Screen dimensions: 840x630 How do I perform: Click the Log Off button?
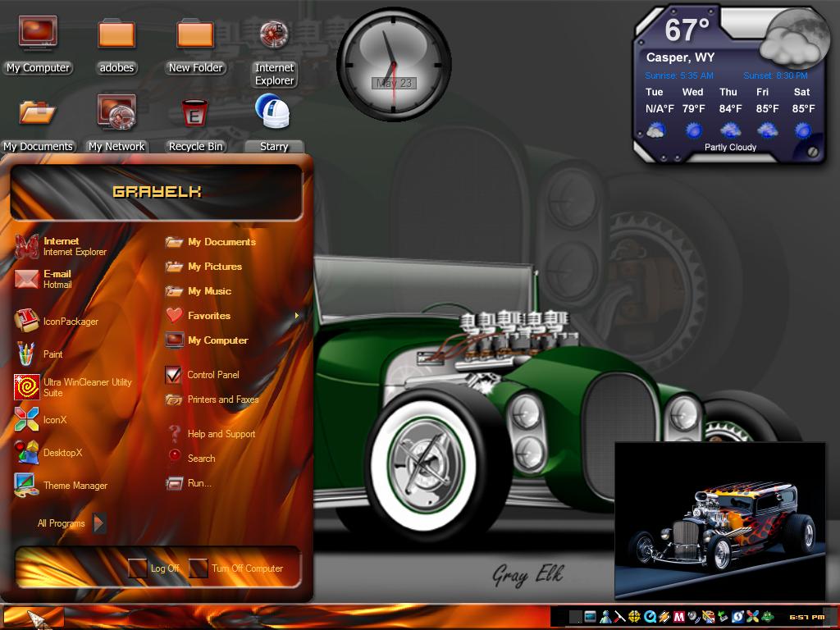pos(153,568)
